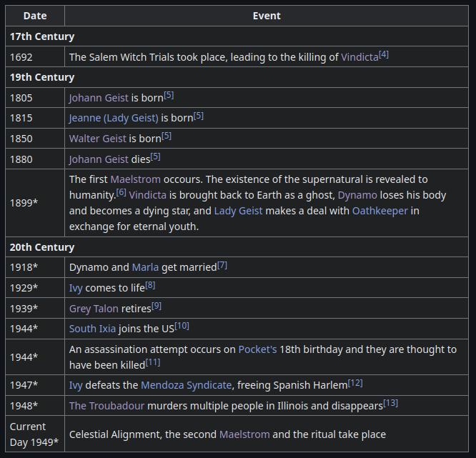Open citation [13] after disappears
The width and height of the screenshot is (476, 458).
click(x=390, y=404)
